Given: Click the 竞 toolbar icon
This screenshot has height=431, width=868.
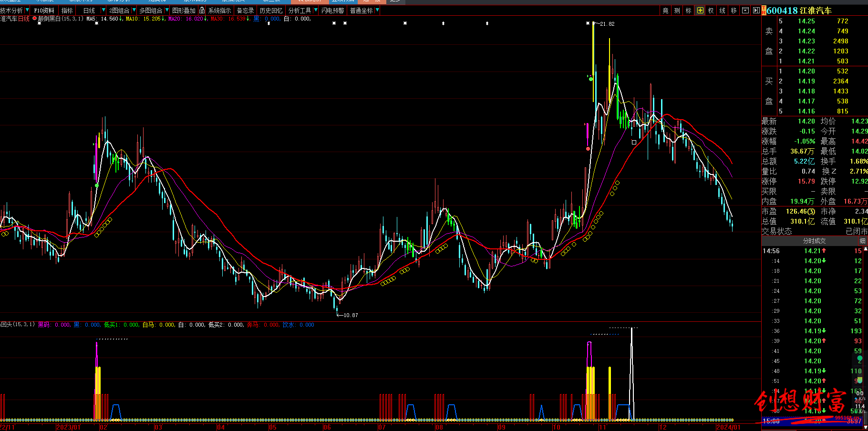Looking at the screenshot, I should click(x=665, y=10).
